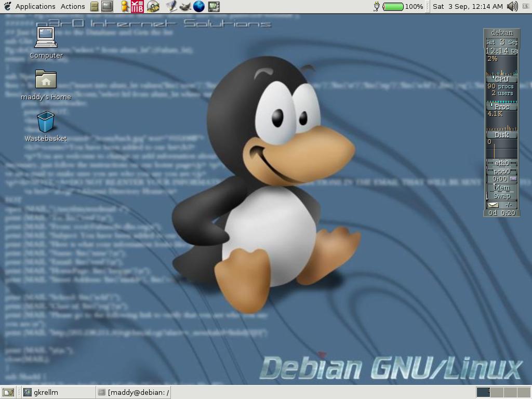Click the green battery charge indicator
The width and height of the screenshot is (532, 399).
(393, 6)
